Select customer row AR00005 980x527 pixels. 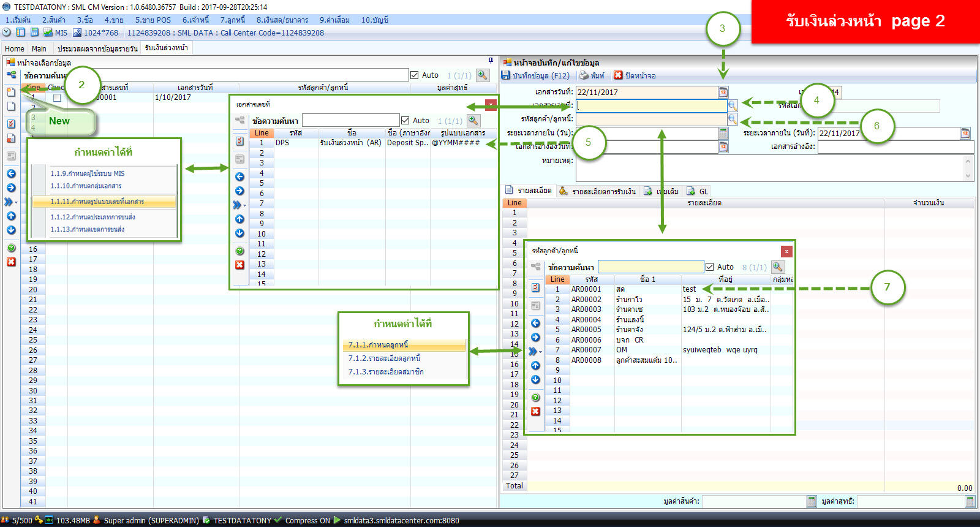pyautogui.click(x=669, y=330)
